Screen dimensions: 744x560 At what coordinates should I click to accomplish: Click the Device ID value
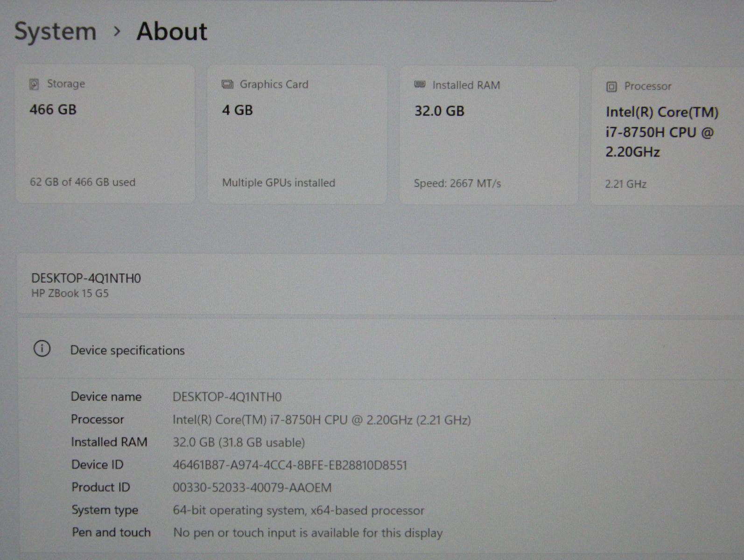(x=290, y=465)
